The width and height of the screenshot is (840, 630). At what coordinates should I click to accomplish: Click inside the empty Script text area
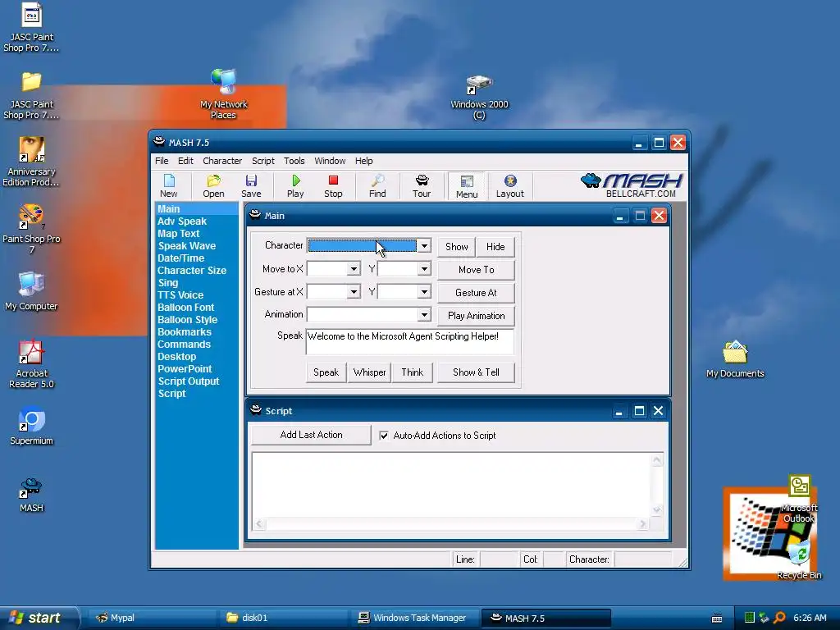click(x=452, y=486)
